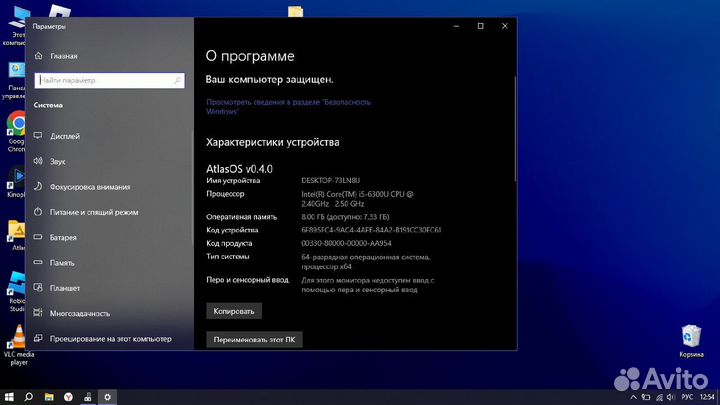The image size is (720, 405).
Task: Open Yandex browser from taskbar
Action: click(x=68, y=397)
